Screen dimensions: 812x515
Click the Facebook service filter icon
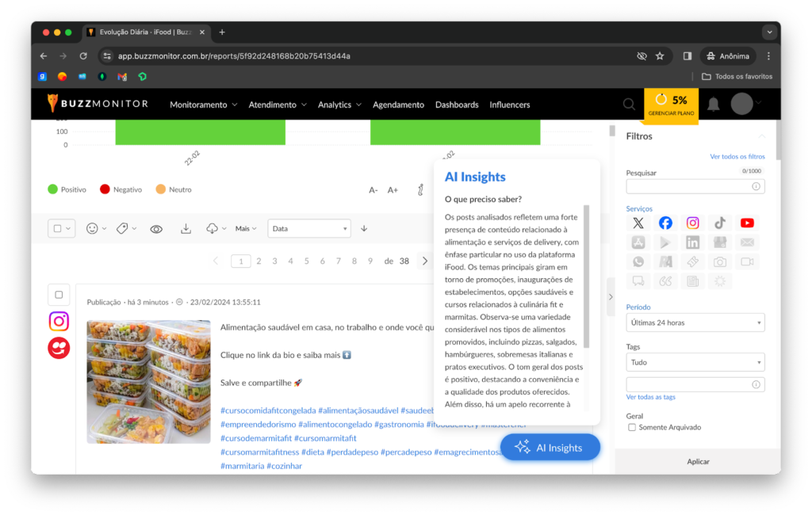pos(665,223)
